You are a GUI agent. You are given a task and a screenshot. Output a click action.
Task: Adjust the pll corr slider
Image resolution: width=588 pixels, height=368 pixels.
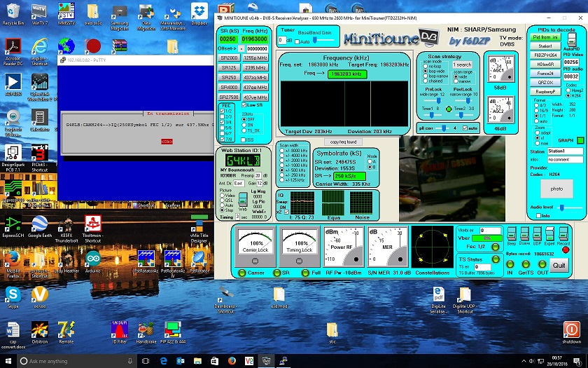tap(444, 128)
